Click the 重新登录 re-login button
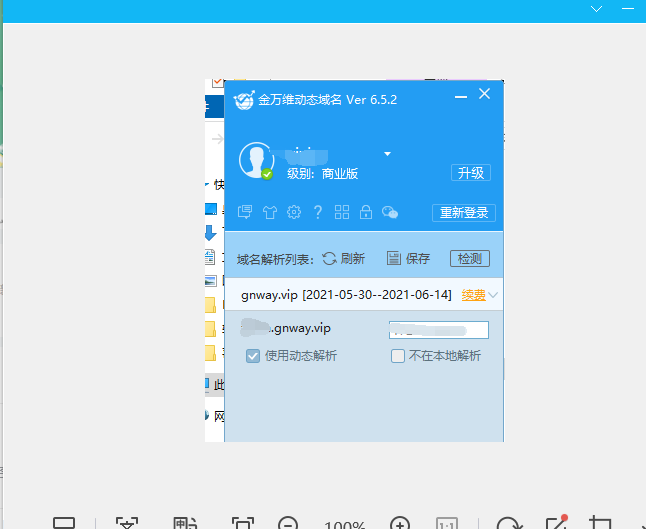Screen dimensions: 646x529 pyautogui.click(x=464, y=213)
